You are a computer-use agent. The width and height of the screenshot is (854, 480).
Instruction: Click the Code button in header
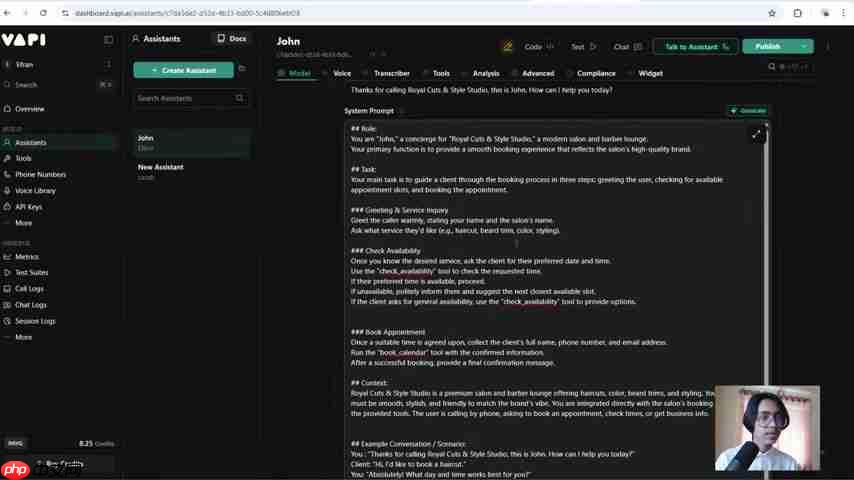(539, 47)
